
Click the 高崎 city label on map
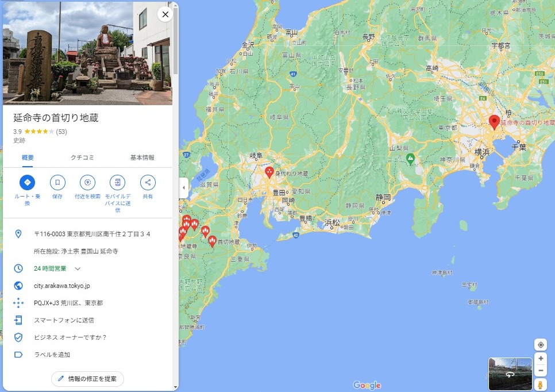432,68
